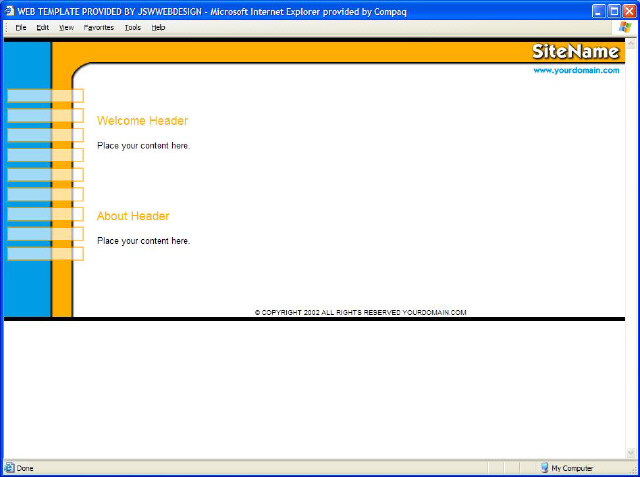
Task: Click the About Header heading
Action: (133, 216)
